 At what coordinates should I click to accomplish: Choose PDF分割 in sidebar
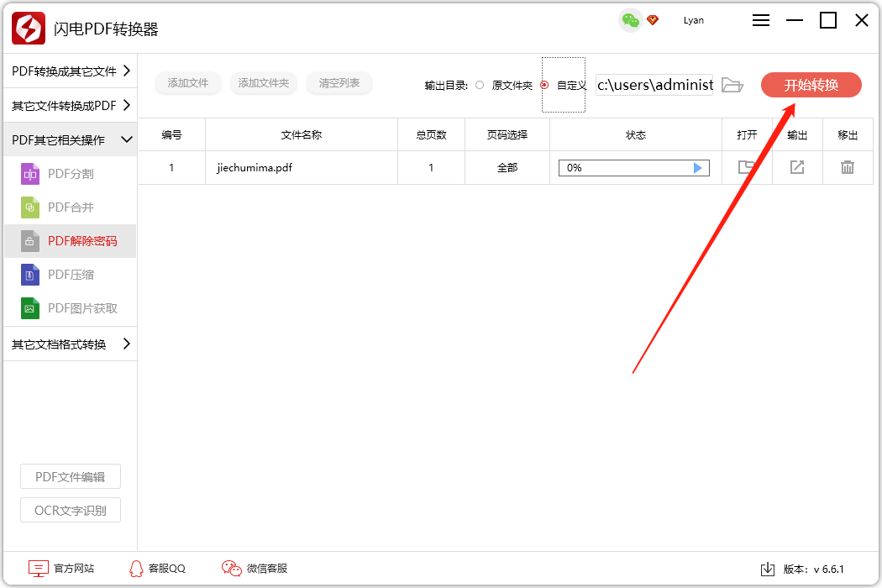click(x=71, y=175)
